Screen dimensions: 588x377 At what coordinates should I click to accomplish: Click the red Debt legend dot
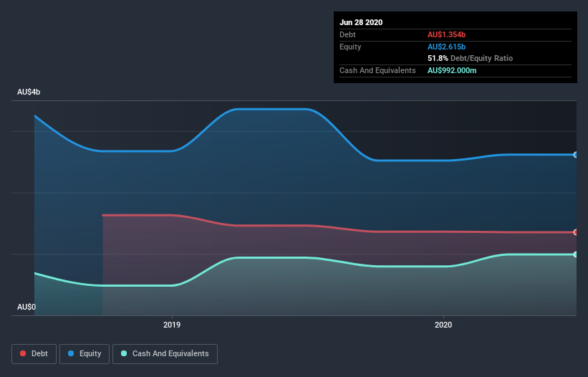(23, 353)
